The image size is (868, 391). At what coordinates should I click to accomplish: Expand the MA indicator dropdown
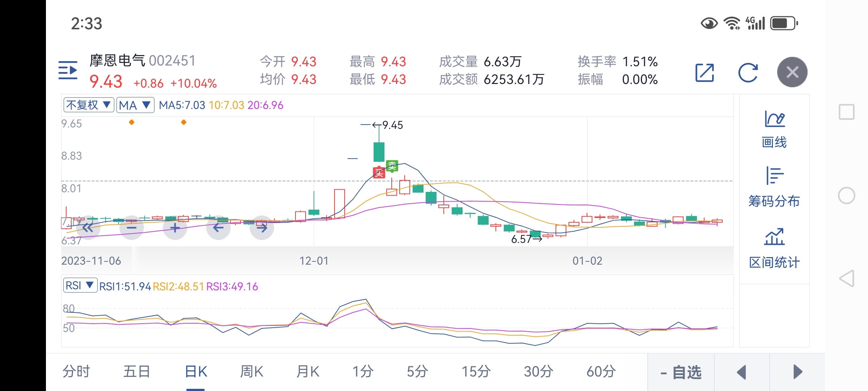[x=135, y=105]
